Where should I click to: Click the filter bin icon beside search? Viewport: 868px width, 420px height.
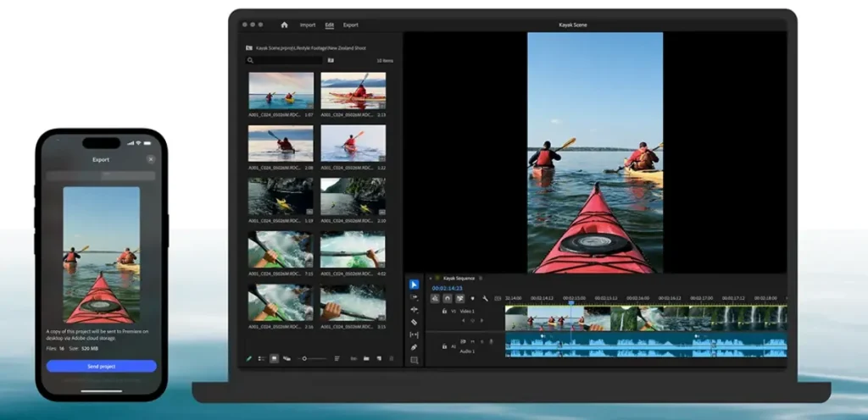[x=331, y=60]
